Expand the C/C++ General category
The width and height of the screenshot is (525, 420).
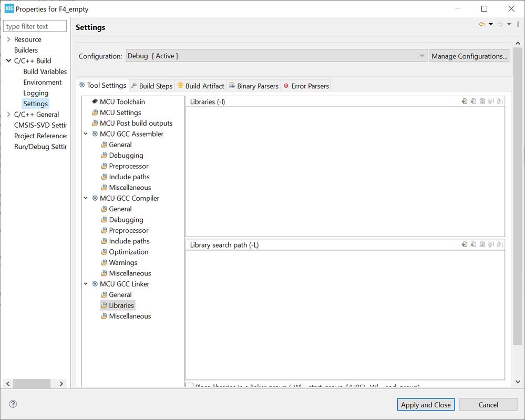pyautogui.click(x=9, y=115)
